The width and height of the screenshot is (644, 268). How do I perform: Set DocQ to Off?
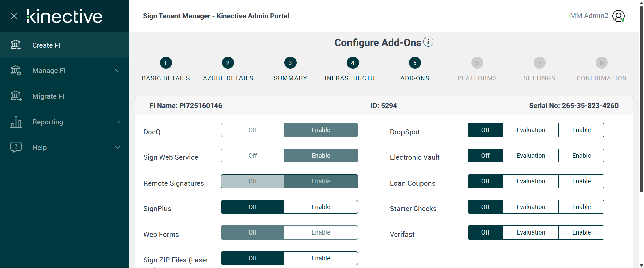[x=253, y=130]
